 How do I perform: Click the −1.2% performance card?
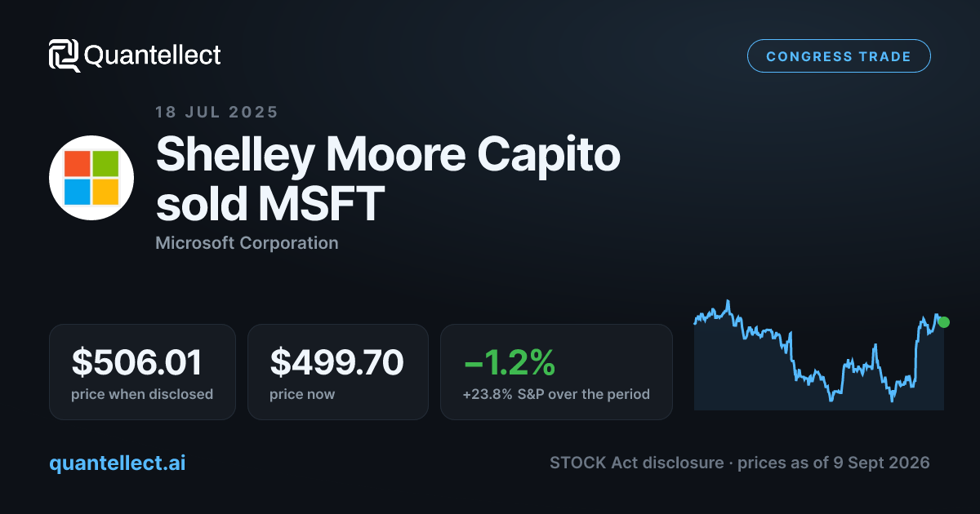pos(556,372)
